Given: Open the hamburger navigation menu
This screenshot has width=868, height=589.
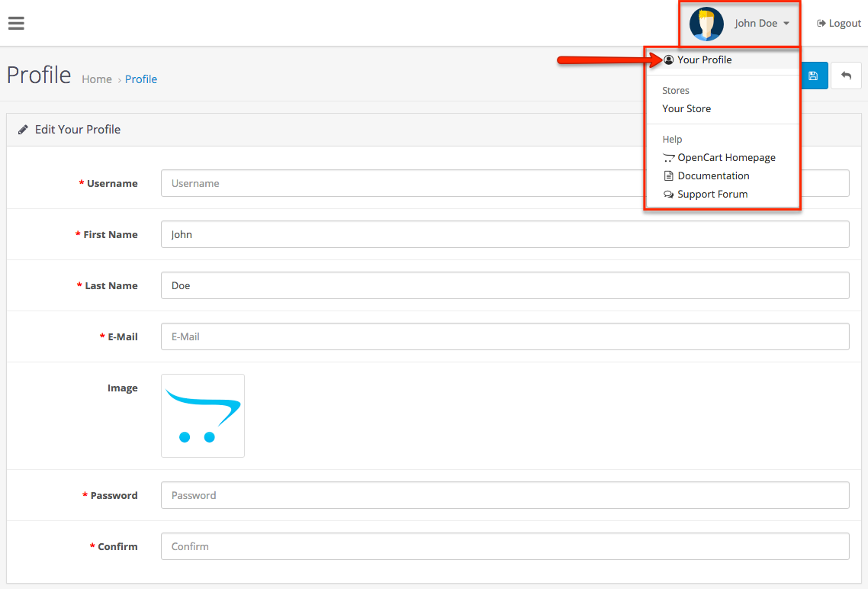Looking at the screenshot, I should tap(16, 23).
